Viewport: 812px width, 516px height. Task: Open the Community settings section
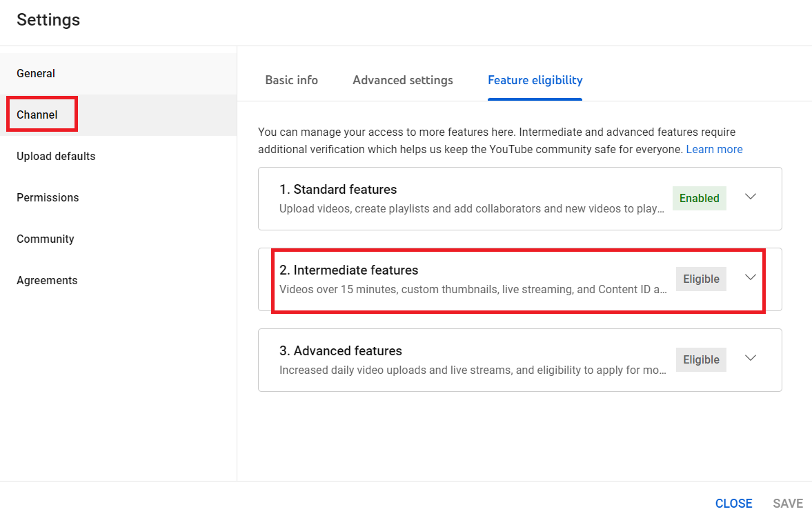pyautogui.click(x=45, y=239)
